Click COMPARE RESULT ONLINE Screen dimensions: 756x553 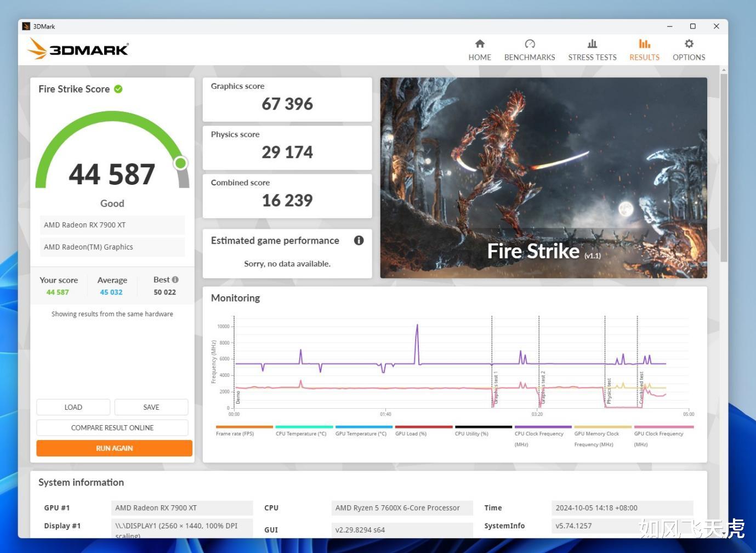click(x=112, y=428)
